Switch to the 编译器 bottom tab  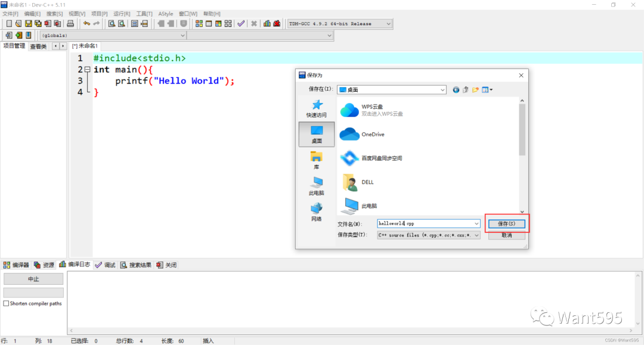[16, 265]
